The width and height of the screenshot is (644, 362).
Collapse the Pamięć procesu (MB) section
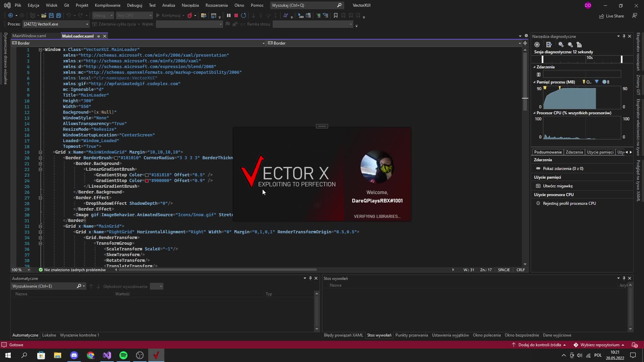tap(534, 82)
